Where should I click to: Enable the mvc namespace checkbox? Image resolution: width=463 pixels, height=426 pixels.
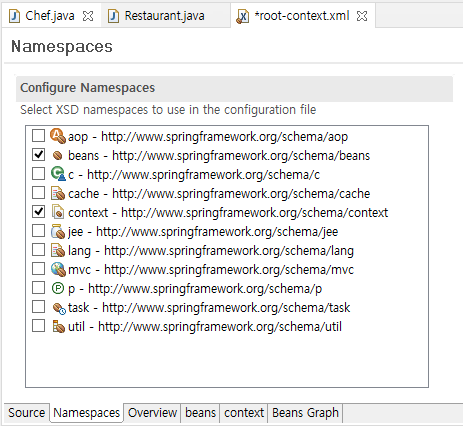click(38, 269)
